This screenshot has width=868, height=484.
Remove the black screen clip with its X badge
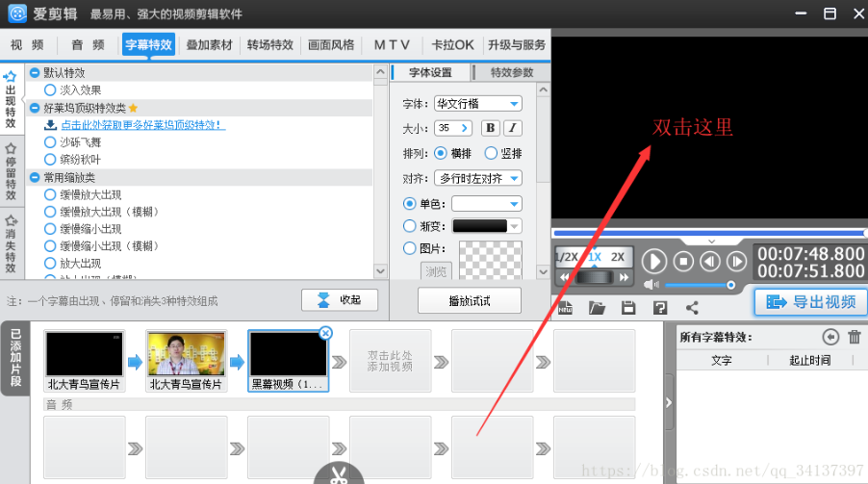pos(325,333)
